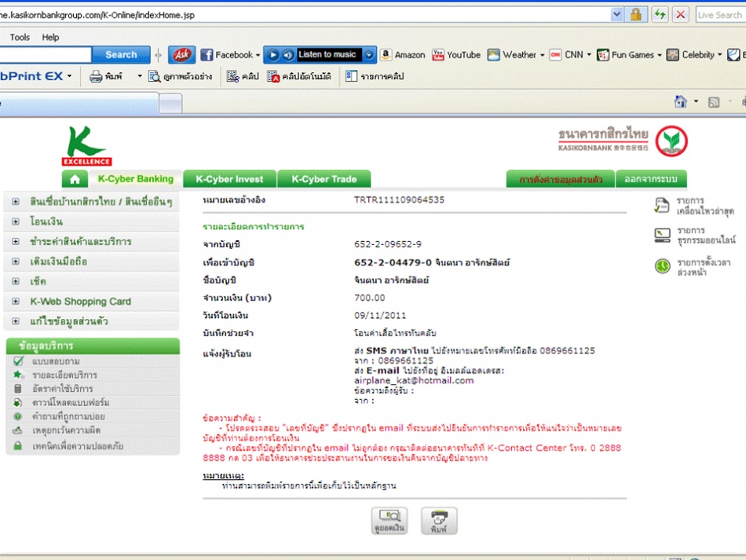The width and height of the screenshot is (746, 560).
Task: Switch to the K-Cyber Invest tab
Action: click(x=229, y=179)
